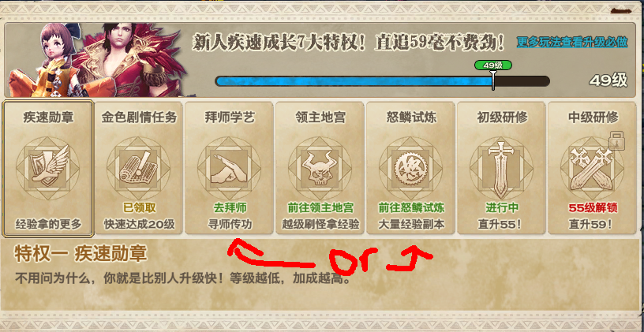Viewport: 644px width, 332px height.
Task: Click the crossed swords 中级研修 icon
Action: pos(592,169)
